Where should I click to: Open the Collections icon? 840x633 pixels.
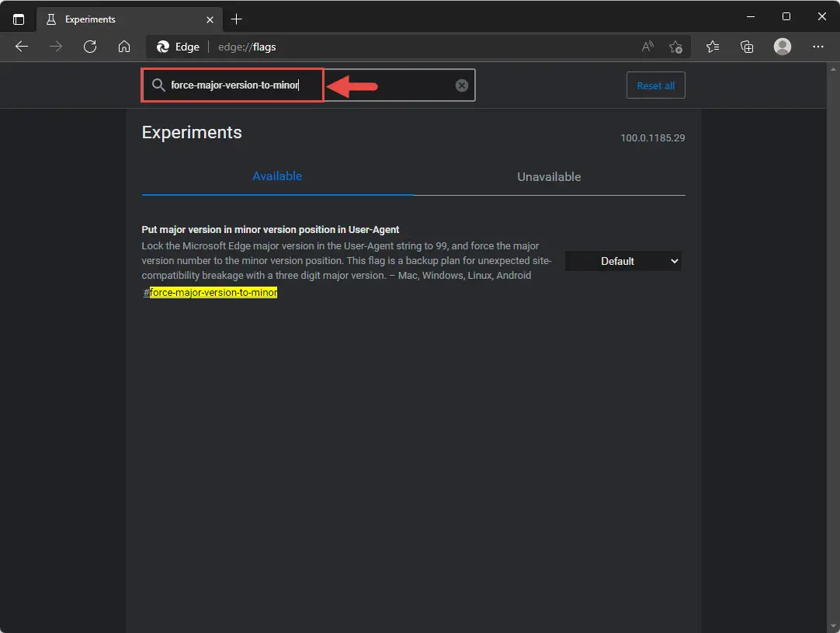pos(747,47)
